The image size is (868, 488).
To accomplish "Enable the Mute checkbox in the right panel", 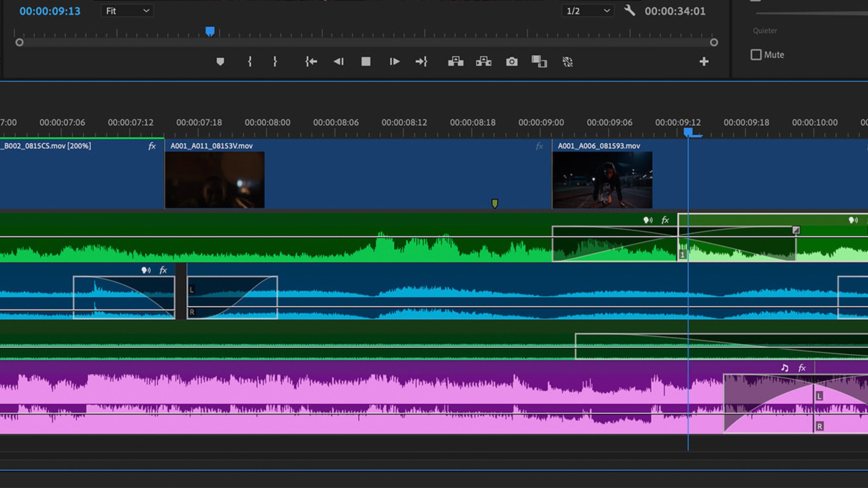I will tap(757, 55).
